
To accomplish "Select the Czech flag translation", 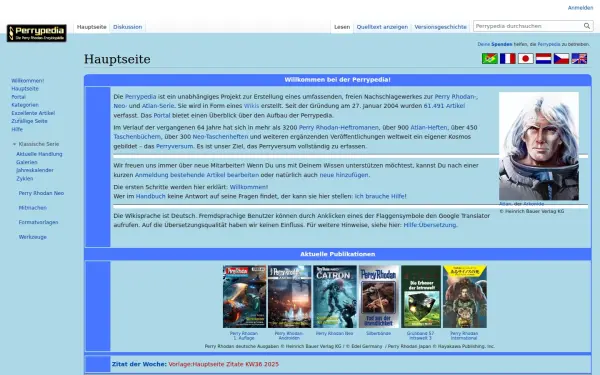I will (x=561, y=59).
